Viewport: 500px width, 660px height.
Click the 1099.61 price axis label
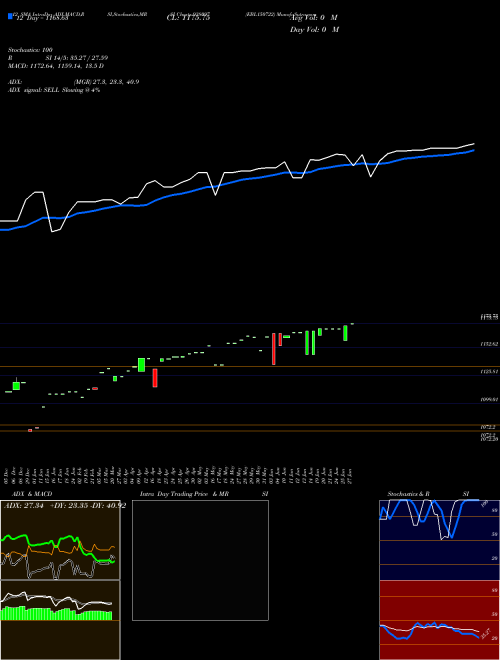click(x=489, y=400)
